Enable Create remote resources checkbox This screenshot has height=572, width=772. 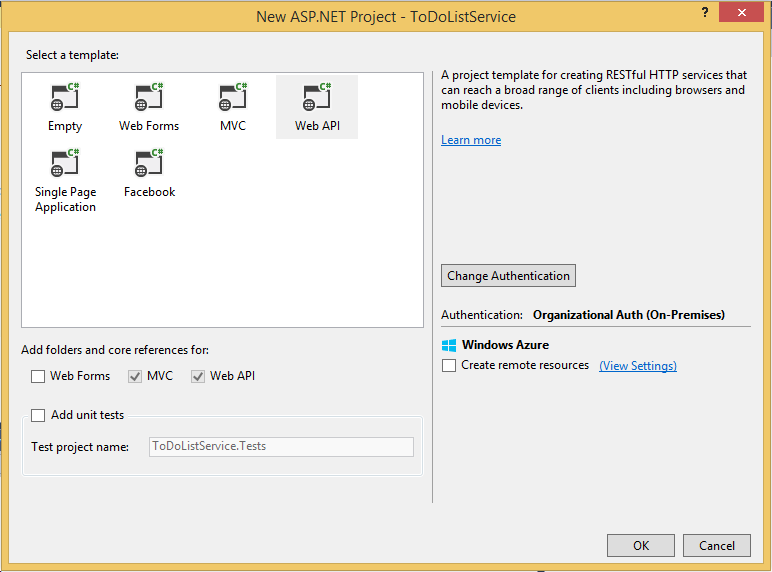pyautogui.click(x=449, y=366)
